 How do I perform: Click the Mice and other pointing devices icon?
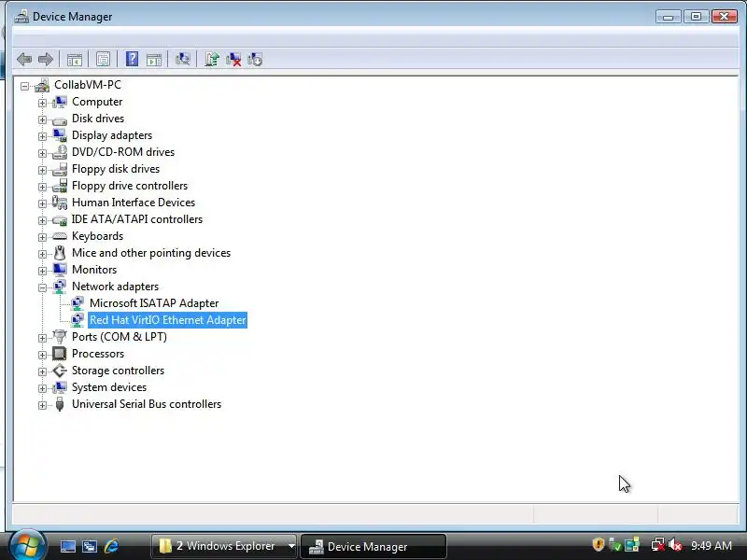pyautogui.click(x=60, y=253)
